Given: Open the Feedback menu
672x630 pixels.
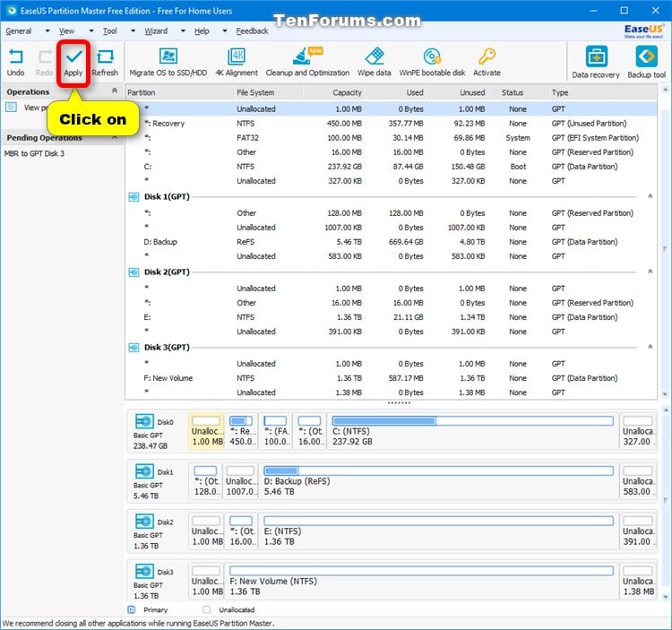Looking at the screenshot, I should (252, 30).
